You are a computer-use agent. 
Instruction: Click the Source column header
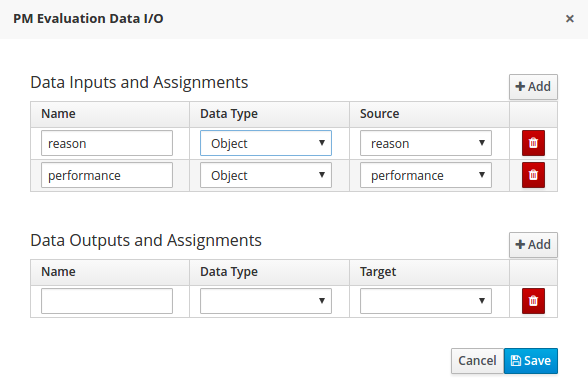coord(380,114)
